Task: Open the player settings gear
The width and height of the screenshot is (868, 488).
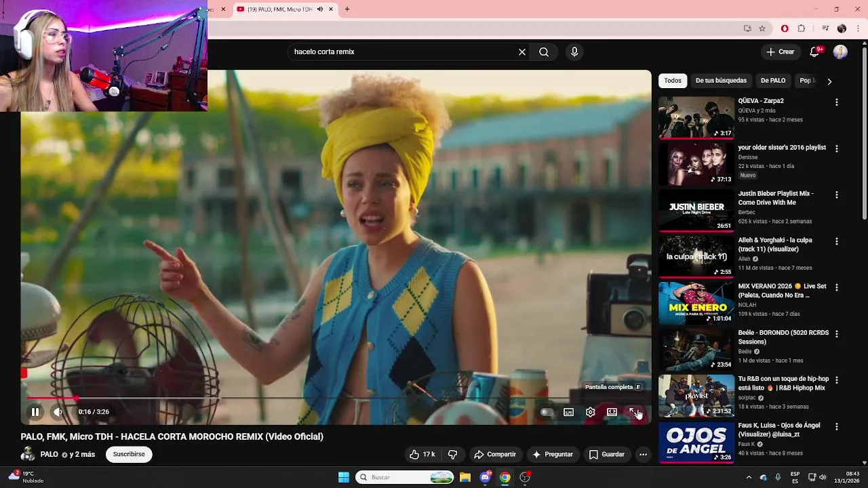Action: coord(590,412)
